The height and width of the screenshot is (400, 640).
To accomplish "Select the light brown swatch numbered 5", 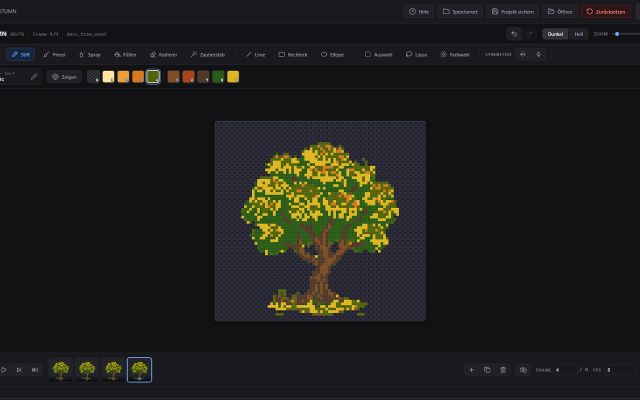I will pyautogui.click(x=173, y=77).
